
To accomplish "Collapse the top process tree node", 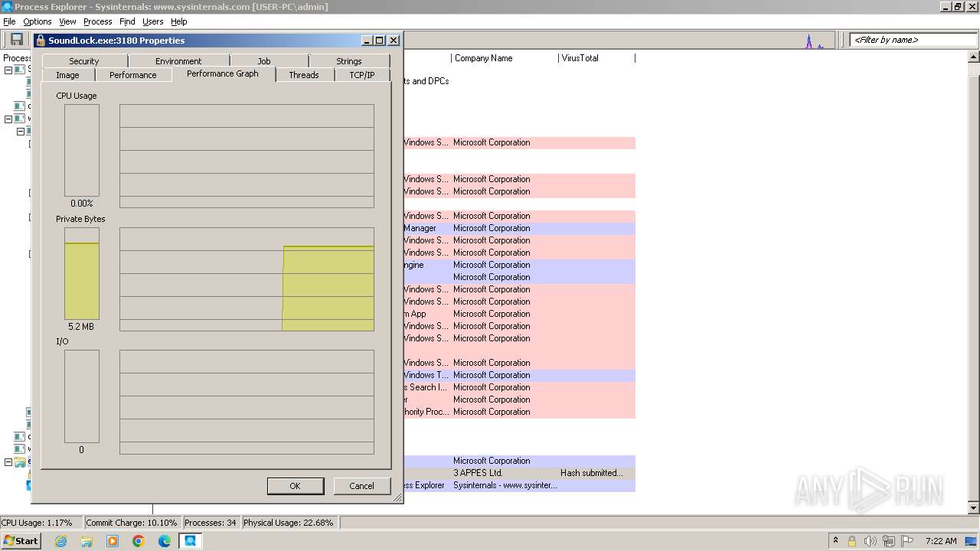I will pos(8,70).
